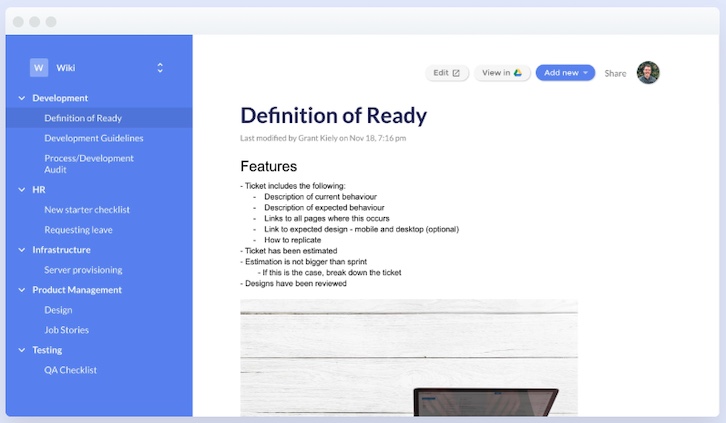Click the Add new button
Viewport: 726px width, 423px height.
[565, 73]
